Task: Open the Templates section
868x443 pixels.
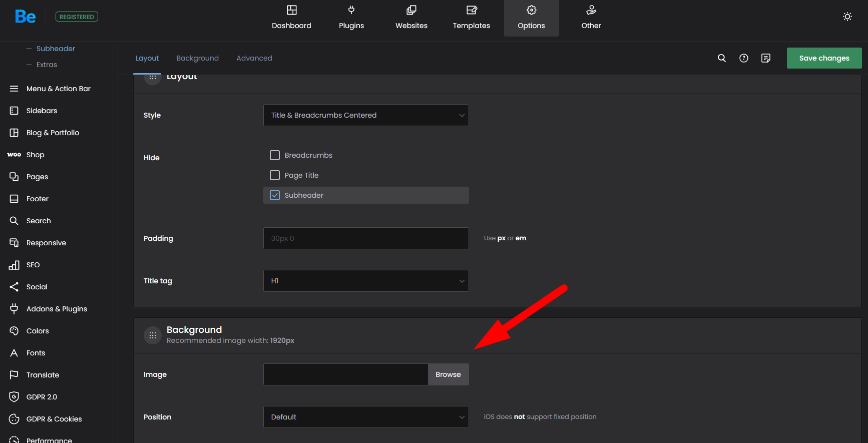Action: 472,18
